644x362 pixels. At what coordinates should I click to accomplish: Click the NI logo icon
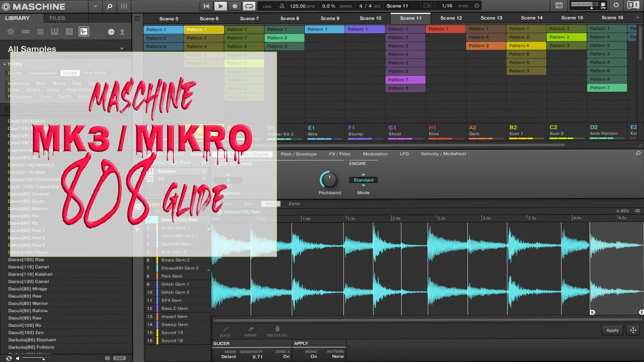point(633,6)
